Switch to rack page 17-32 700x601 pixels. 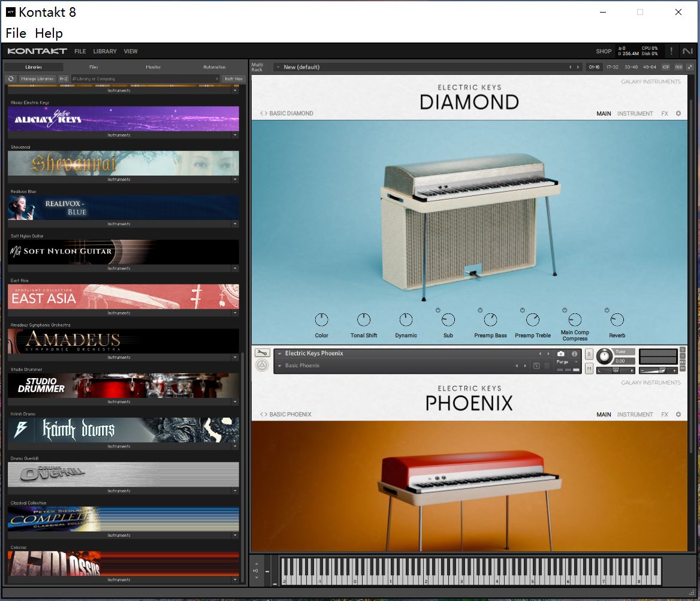point(612,67)
